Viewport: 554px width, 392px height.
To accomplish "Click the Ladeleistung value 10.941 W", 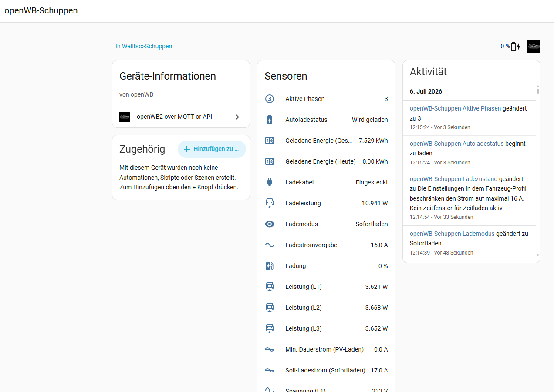I will [x=375, y=203].
